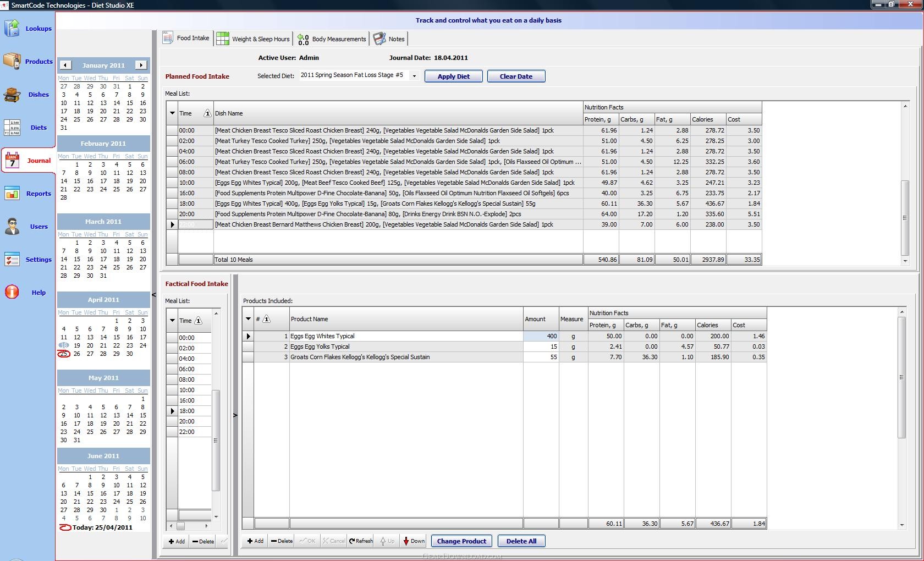Click Clear Date button
The height and width of the screenshot is (561, 924).
516,76
